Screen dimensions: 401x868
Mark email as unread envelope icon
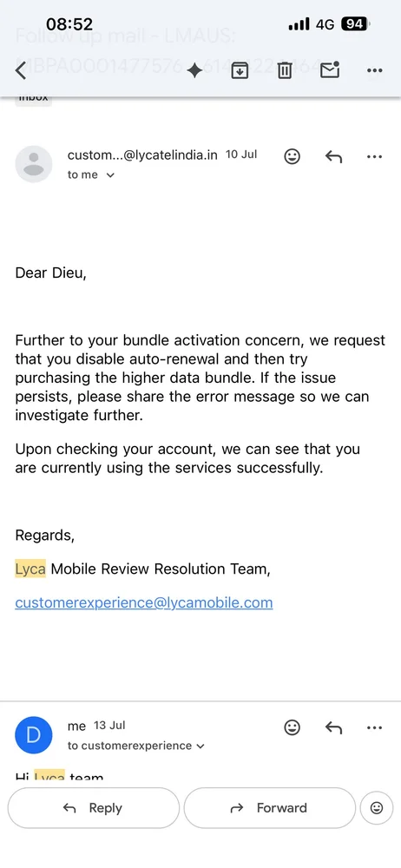coord(330,69)
